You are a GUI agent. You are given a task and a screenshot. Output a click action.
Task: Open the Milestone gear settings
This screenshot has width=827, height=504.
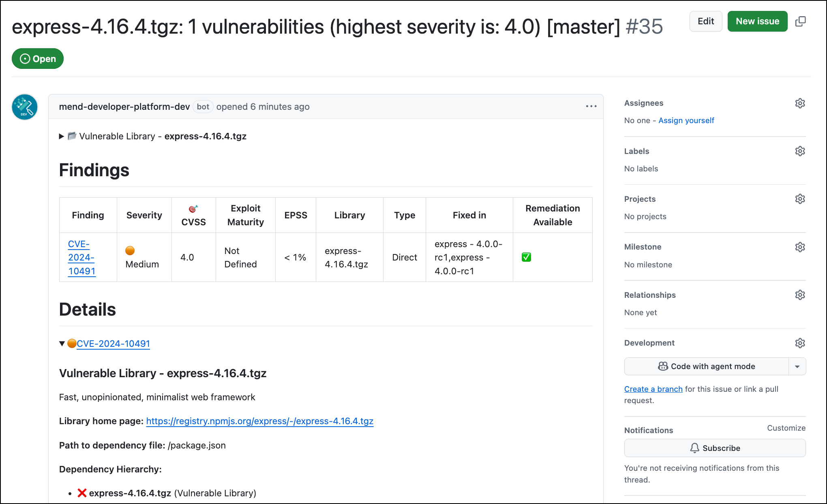[x=800, y=247]
